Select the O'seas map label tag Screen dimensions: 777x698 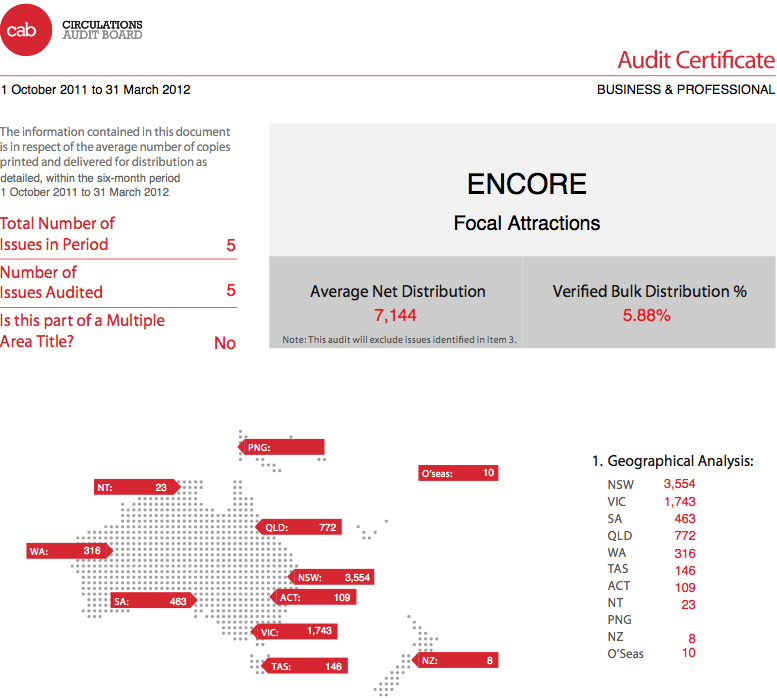pyautogui.click(x=458, y=473)
